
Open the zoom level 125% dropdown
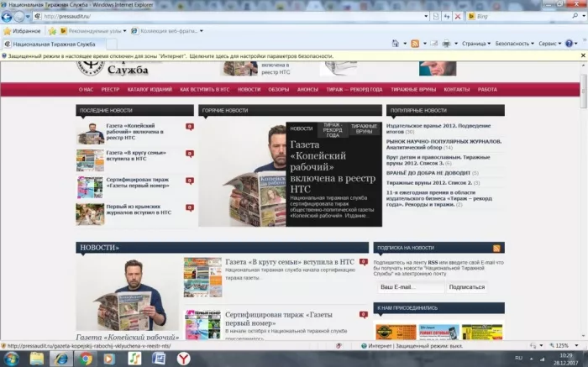point(564,345)
